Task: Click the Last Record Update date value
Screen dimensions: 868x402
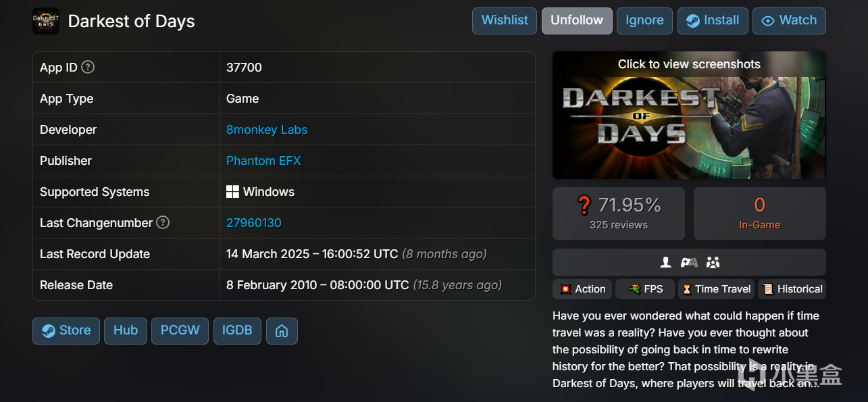Action: (x=356, y=254)
